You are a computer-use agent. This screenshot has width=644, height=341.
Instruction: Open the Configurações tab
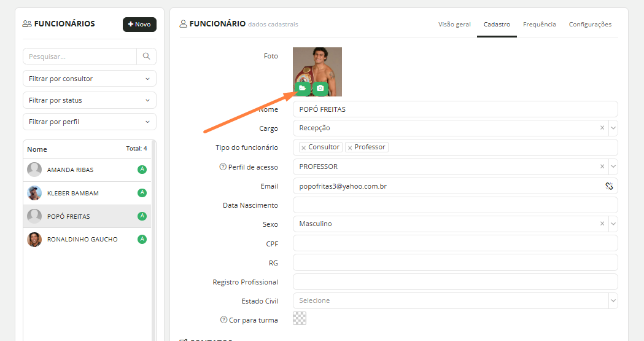(x=590, y=24)
